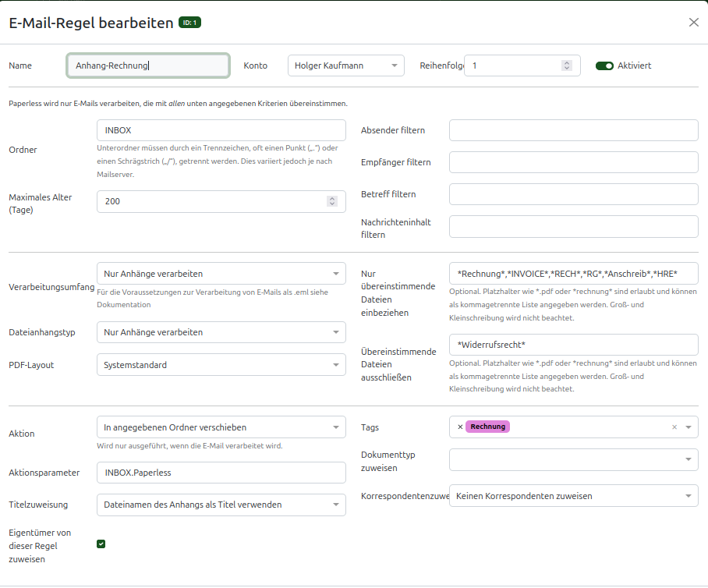The image size is (708, 588).
Task: Click the Aktionsparameter field INBOX.Paperless
Action: click(x=221, y=473)
